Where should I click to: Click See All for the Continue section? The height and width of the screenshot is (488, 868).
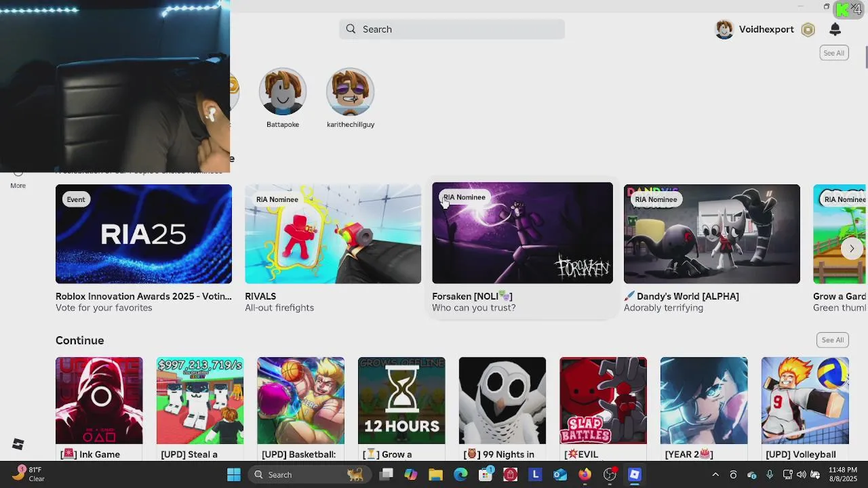click(x=832, y=340)
